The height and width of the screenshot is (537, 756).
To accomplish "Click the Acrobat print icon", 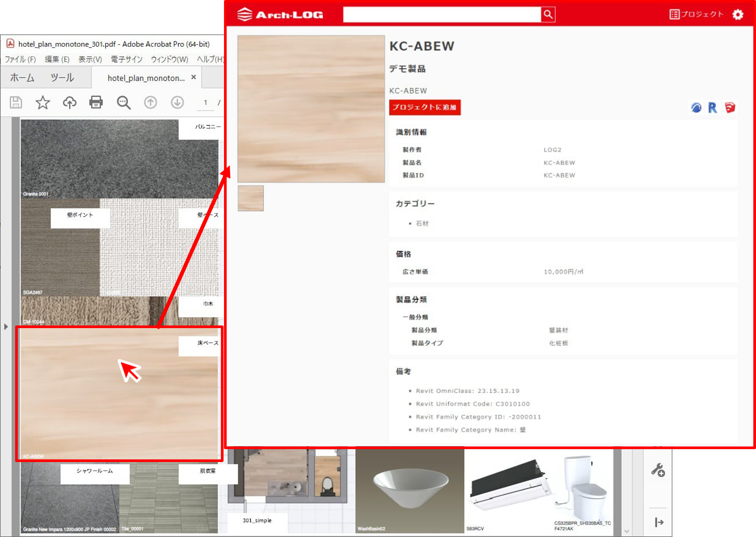I will (96, 102).
